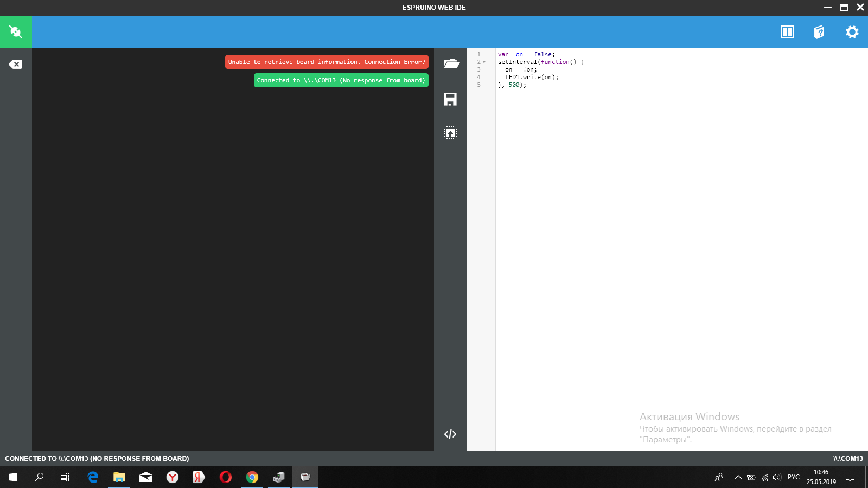The height and width of the screenshot is (488, 868).
Task: Open the red Yandex 'Я' taskbar icon
Action: (x=199, y=477)
